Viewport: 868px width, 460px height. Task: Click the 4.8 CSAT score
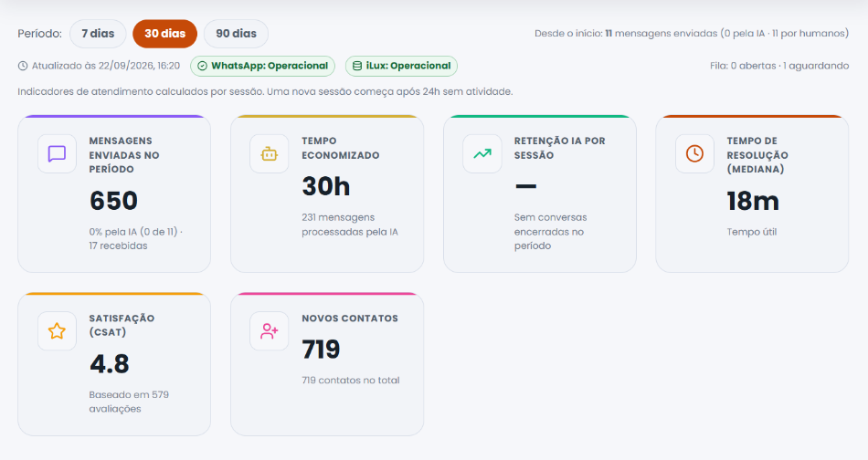tap(110, 364)
